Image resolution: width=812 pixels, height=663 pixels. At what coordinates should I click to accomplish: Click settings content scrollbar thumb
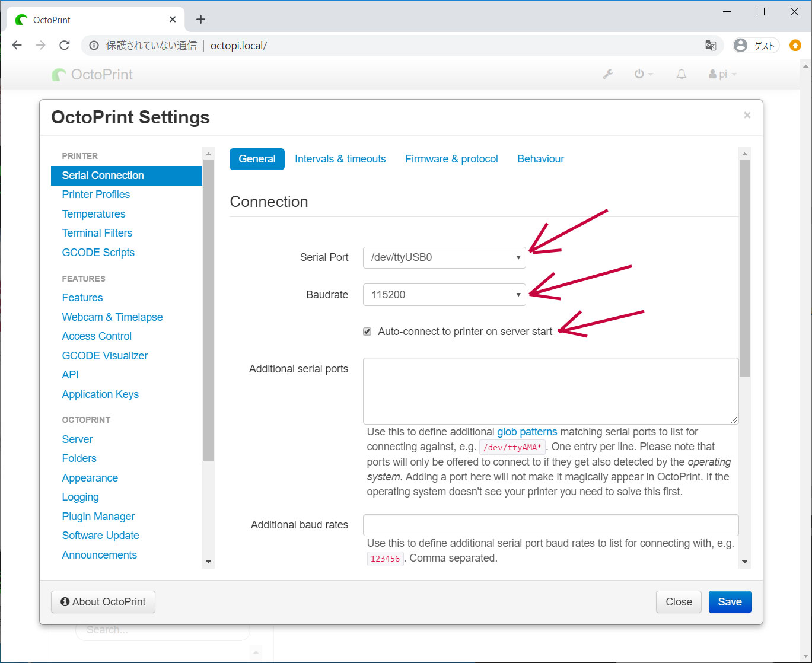click(745, 268)
